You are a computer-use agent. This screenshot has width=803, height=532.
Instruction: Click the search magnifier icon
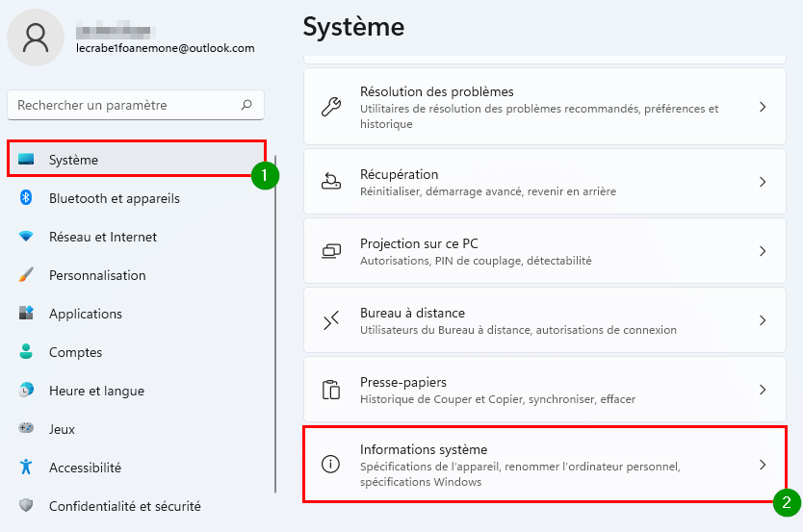(x=246, y=105)
